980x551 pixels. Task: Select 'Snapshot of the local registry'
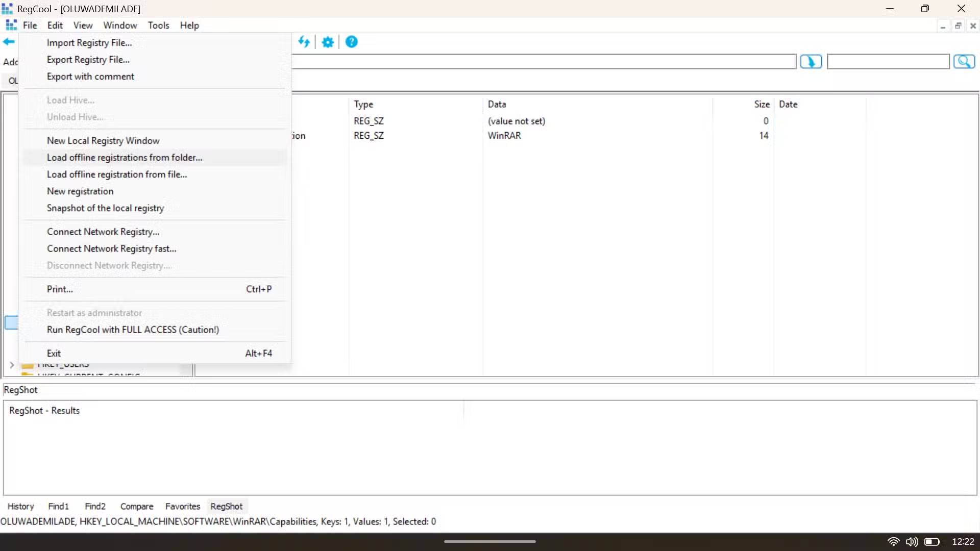pos(105,208)
